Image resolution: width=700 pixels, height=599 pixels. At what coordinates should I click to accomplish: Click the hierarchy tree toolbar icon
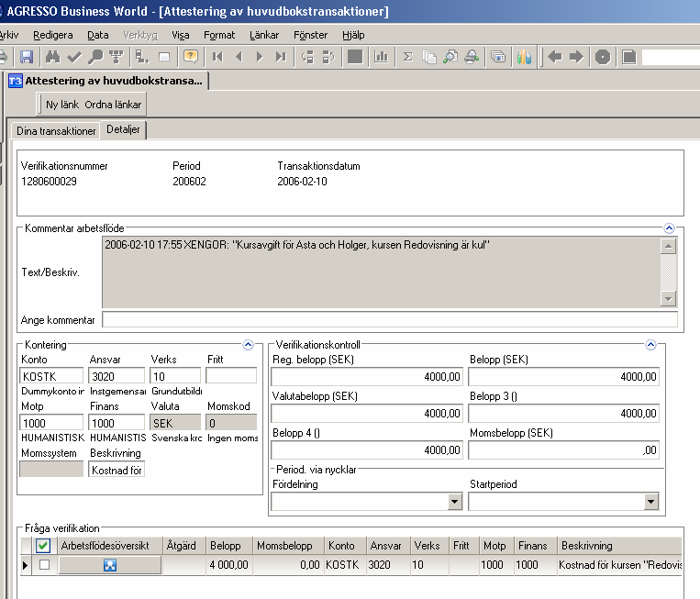(x=117, y=57)
